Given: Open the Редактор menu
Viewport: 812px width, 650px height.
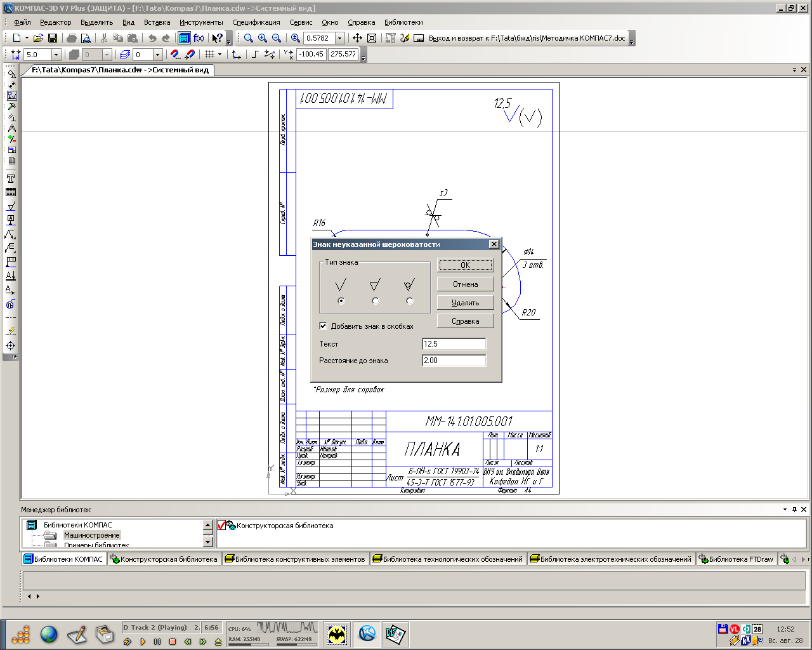Looking at the screenshot, I should tap(56, 22).
